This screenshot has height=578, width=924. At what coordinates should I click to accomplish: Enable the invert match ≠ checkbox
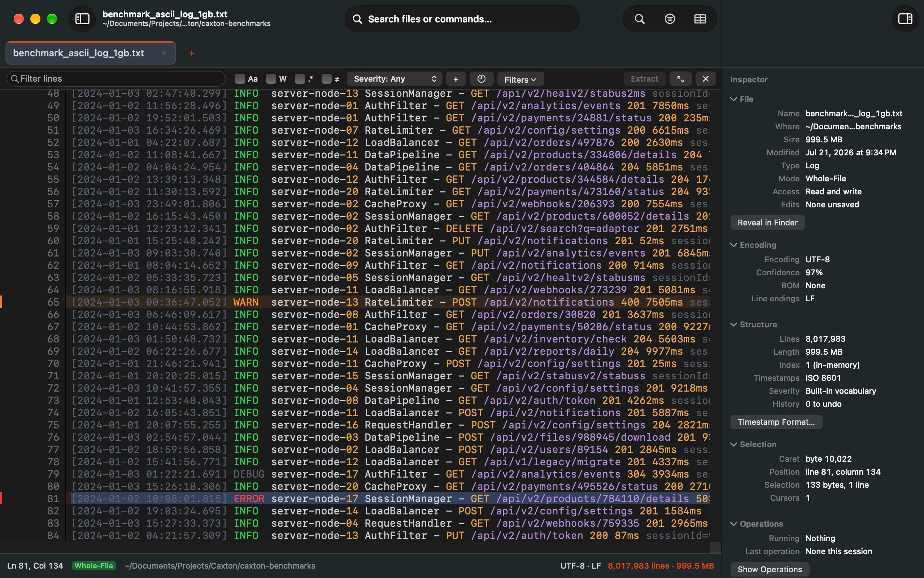click(x=326, y=79)
